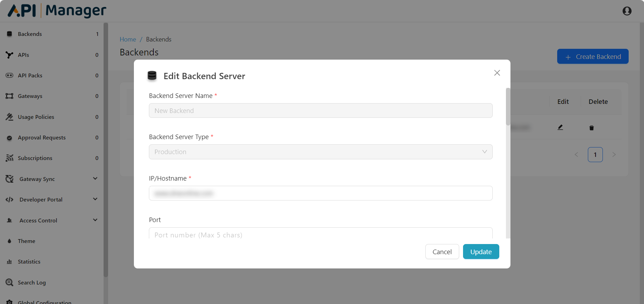Select the Gateways icon in sidebar
The height and width of the screenshot is (304, 644).
(9, 96)
